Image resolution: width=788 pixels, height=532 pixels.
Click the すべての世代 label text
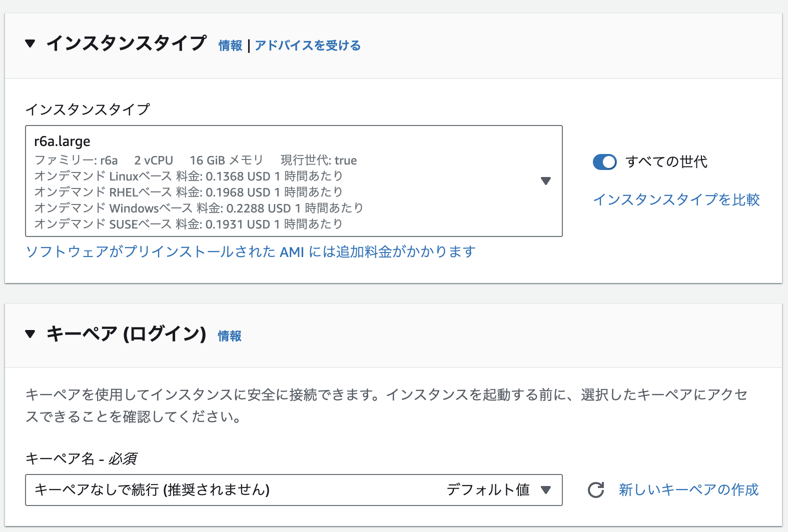666,162
